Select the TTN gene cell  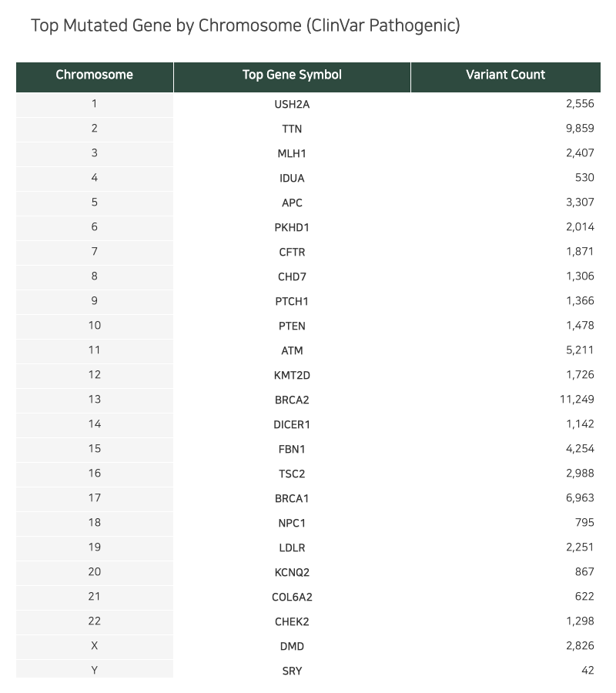tap(292, 129)
